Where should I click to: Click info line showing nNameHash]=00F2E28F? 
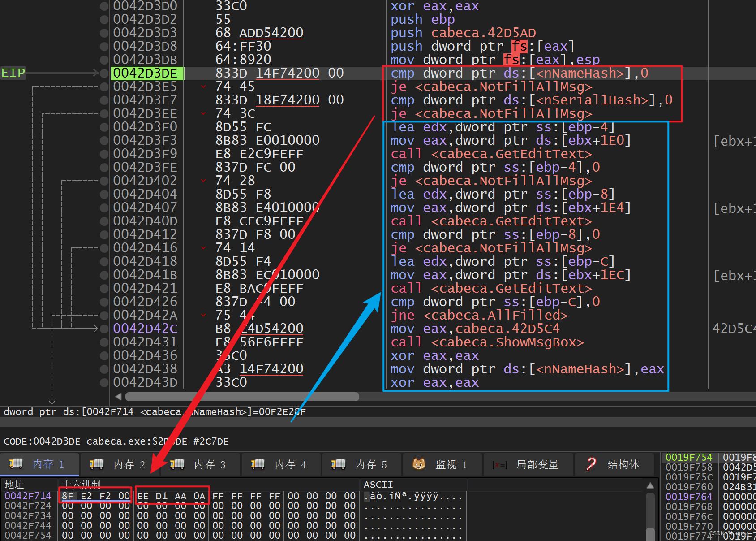(x=155, y=411)
